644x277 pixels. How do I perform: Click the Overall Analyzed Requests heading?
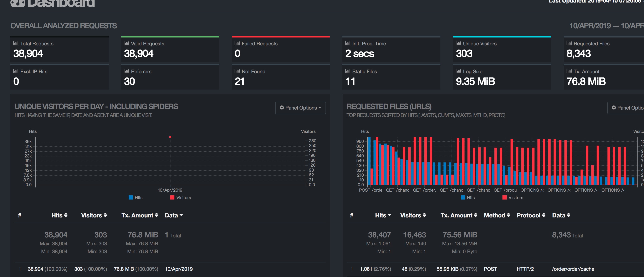[x=63, y=26]
